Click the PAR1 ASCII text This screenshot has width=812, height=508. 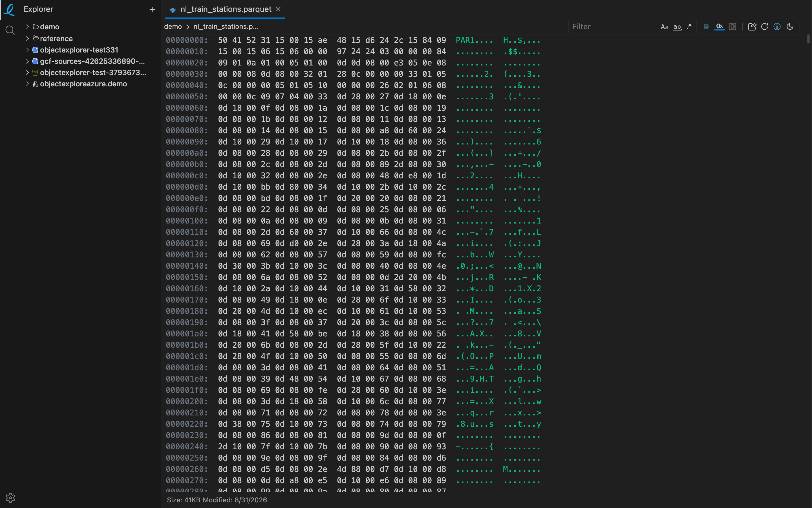465,40
